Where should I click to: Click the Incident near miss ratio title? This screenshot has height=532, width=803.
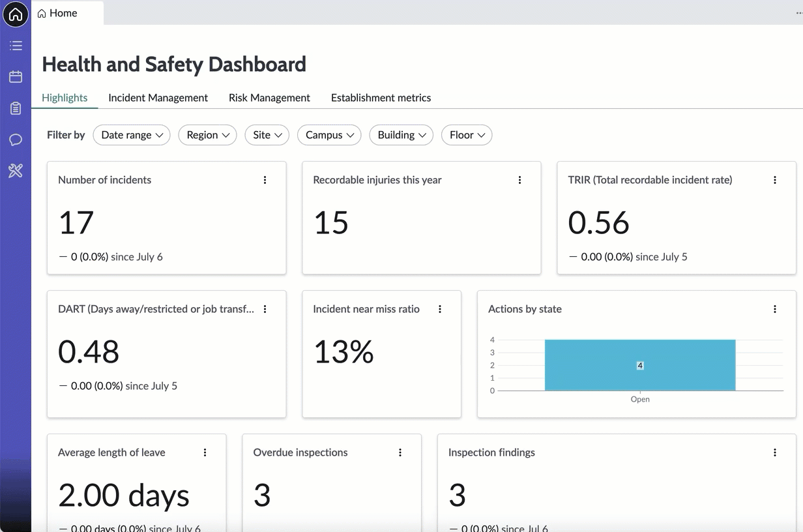coord(366,309)
